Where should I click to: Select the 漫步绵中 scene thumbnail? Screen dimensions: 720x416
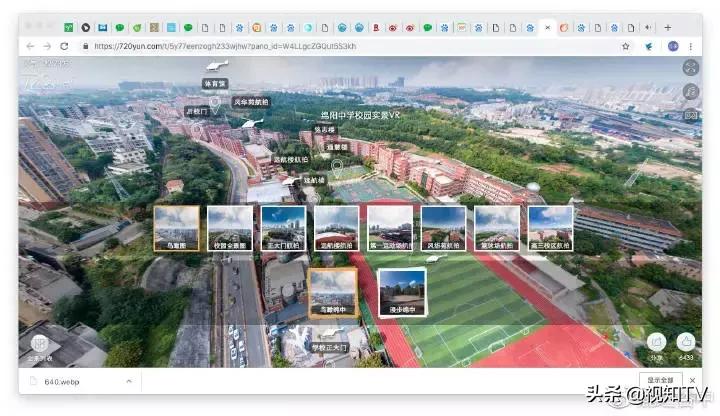[402, 292]
